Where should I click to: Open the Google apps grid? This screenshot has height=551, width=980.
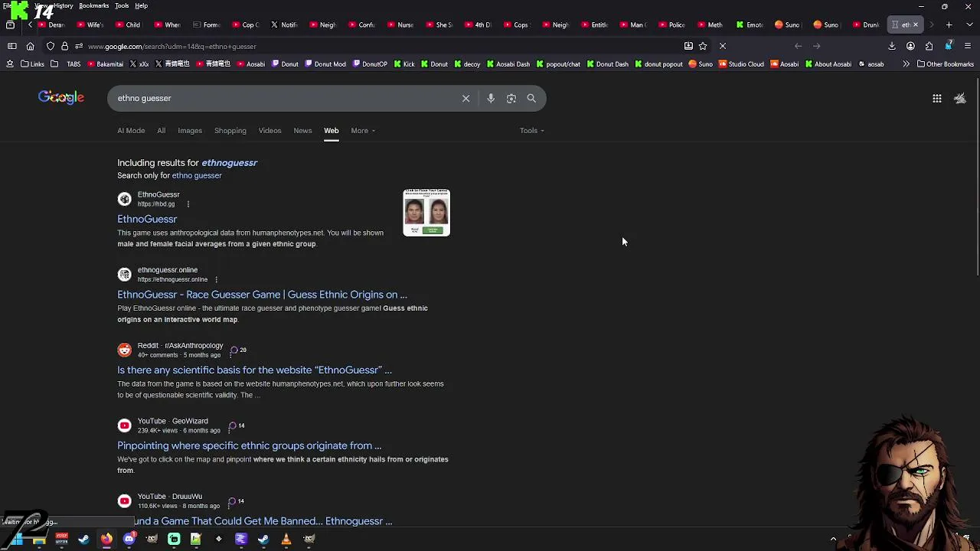pos(937,98)
